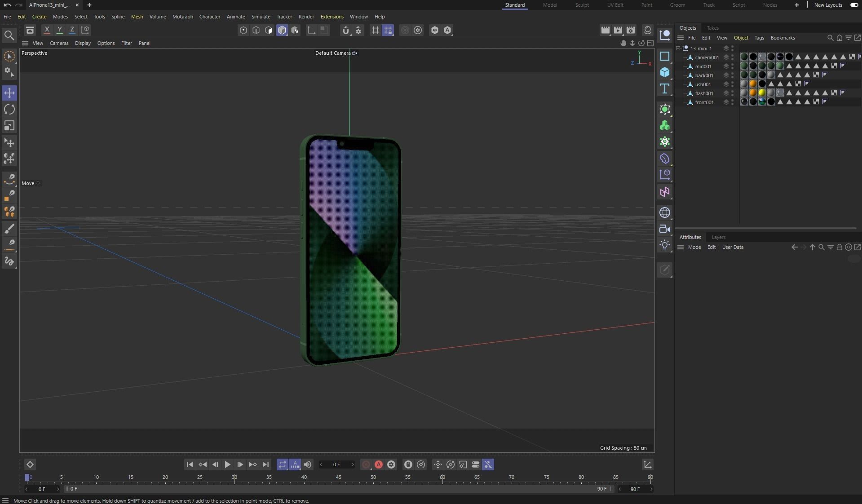Add a Text spline object
The width and height of the screenshot is (862, 504).
[665, 88]
